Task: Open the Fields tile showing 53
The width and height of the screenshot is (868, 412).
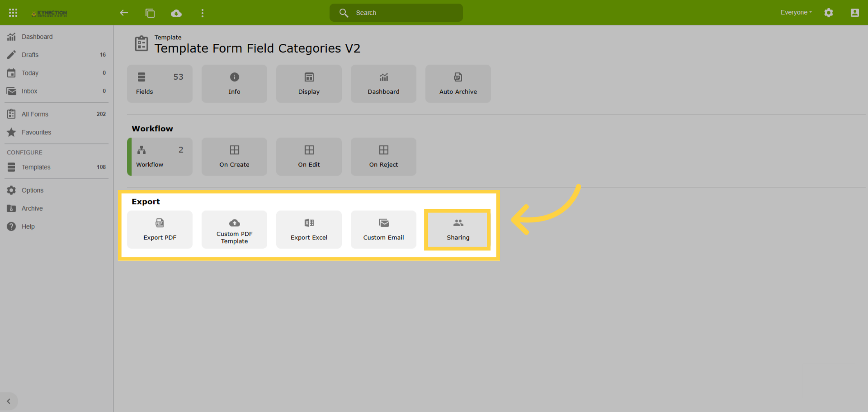Action: tap(160, 84)
